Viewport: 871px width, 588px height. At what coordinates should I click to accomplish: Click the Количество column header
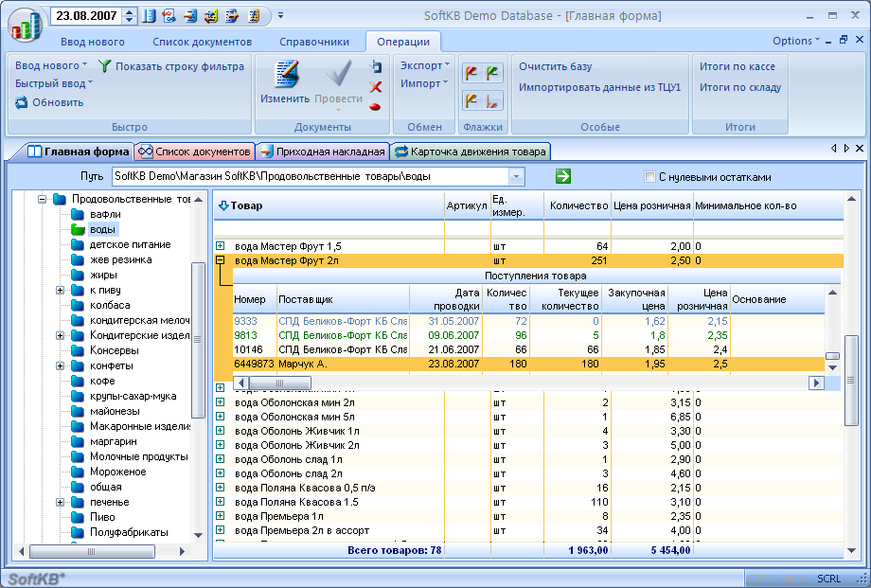(578, 205)
